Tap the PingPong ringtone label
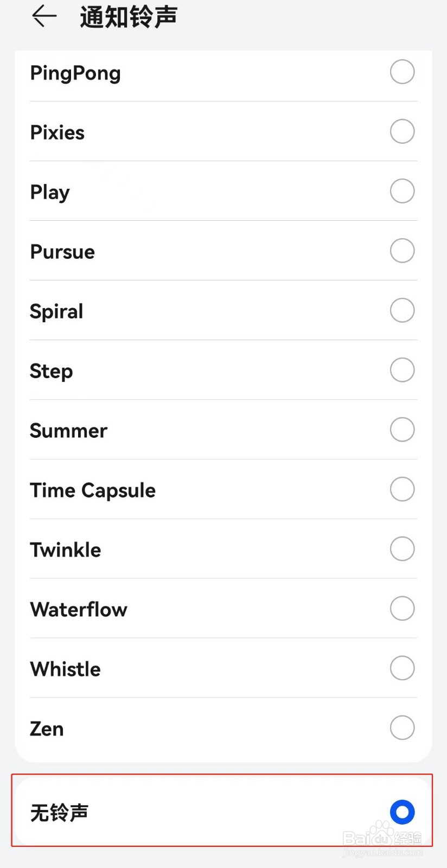This screenshot has height=868, width=447. (x=75, y=73)
